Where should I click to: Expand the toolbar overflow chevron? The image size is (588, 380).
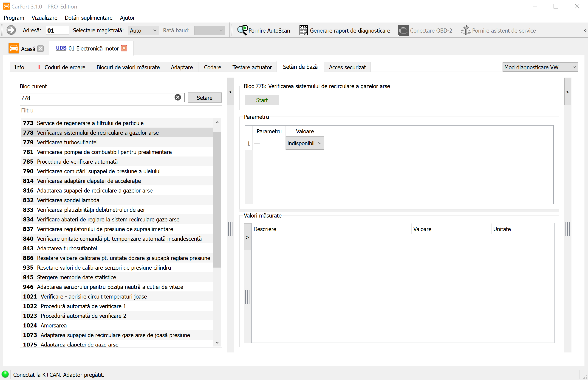click(585, 31)
